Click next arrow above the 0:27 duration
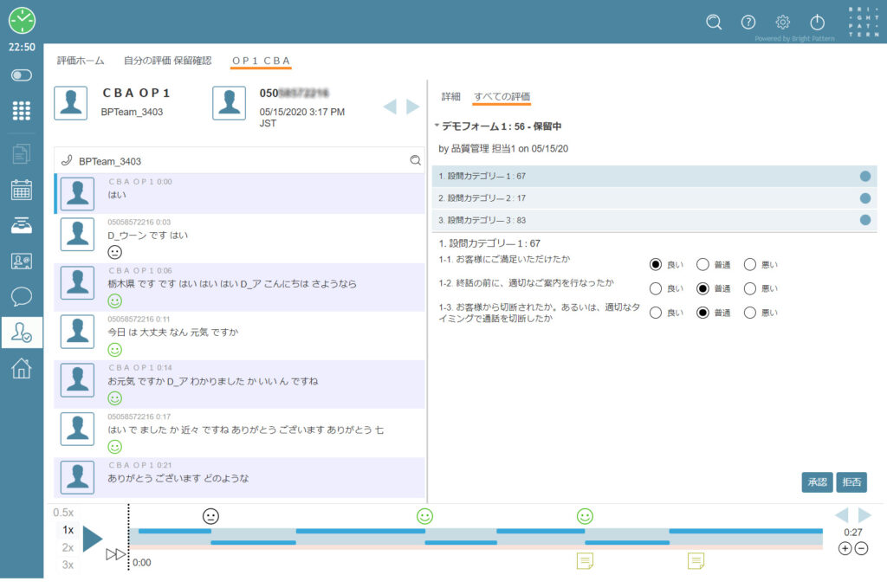Viewport: 887px width, 588px height. (x=864, y=515)
